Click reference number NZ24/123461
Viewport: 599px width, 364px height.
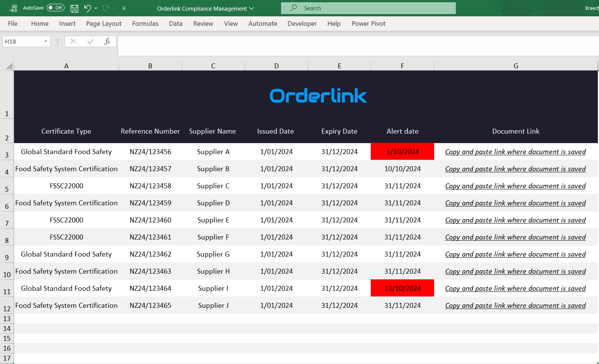150,237
